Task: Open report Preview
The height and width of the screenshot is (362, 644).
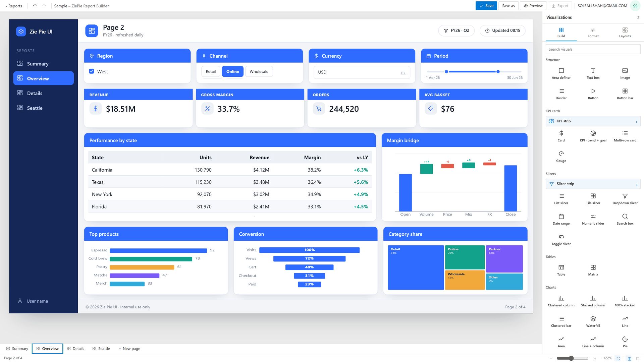Action: [x=533, y=6]
